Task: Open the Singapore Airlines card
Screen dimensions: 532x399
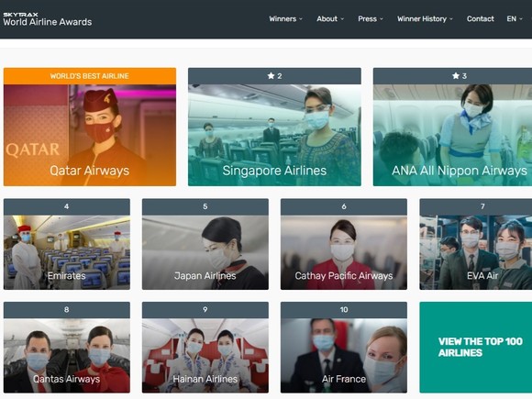Action: [x=274, y=127]
